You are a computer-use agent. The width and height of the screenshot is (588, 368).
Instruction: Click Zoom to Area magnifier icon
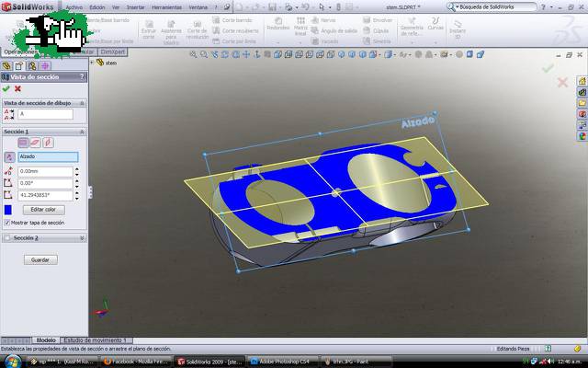point(204,55)
